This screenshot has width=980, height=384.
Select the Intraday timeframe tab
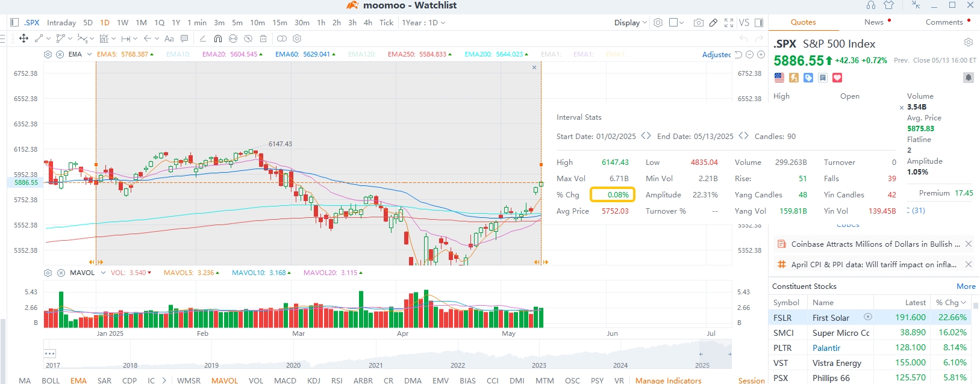tap(61, 23)
